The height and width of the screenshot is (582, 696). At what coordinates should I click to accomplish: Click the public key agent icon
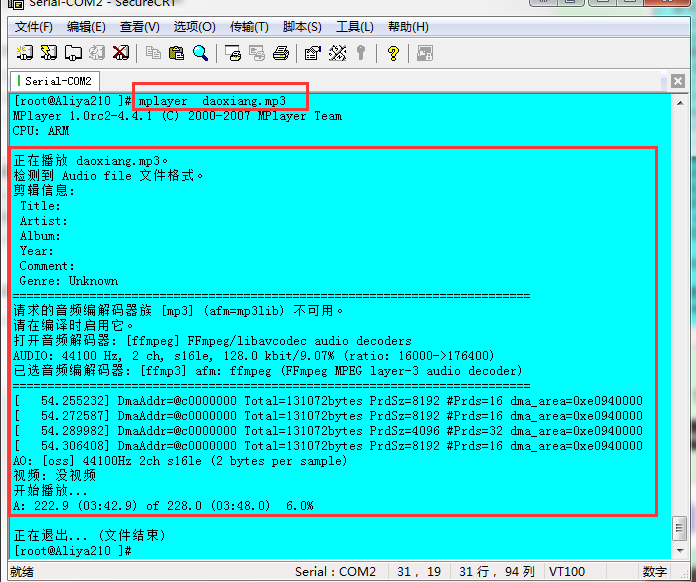(x=361, y=53)
